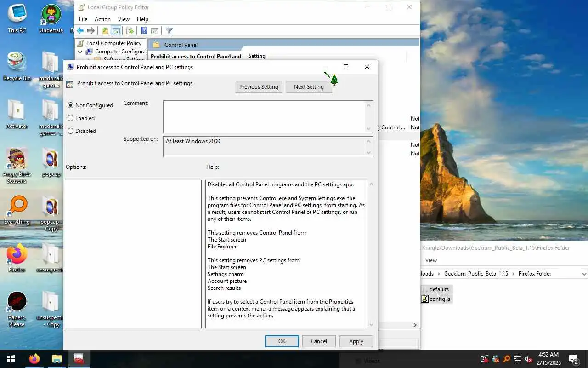Click the Export List toolbar icon
The width and height of the screenshot is (588, 368).
pos(130,31)
